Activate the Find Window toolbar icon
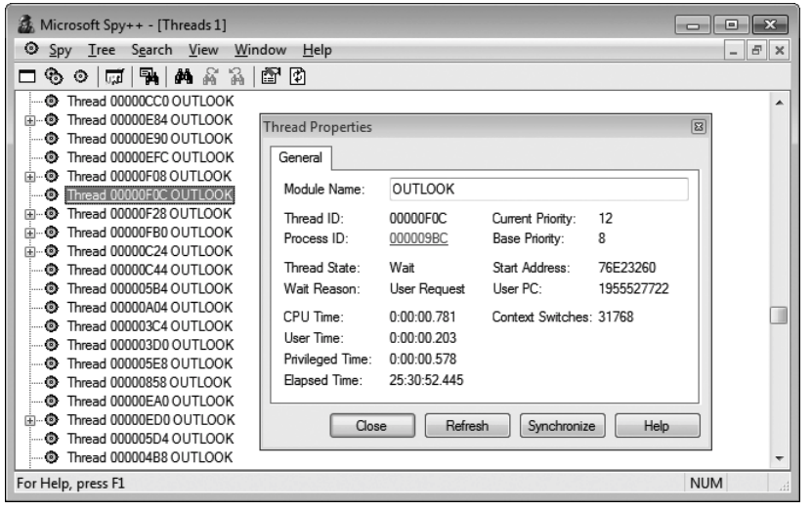Screen dimensions: 812x511 (x=150, y=77)
